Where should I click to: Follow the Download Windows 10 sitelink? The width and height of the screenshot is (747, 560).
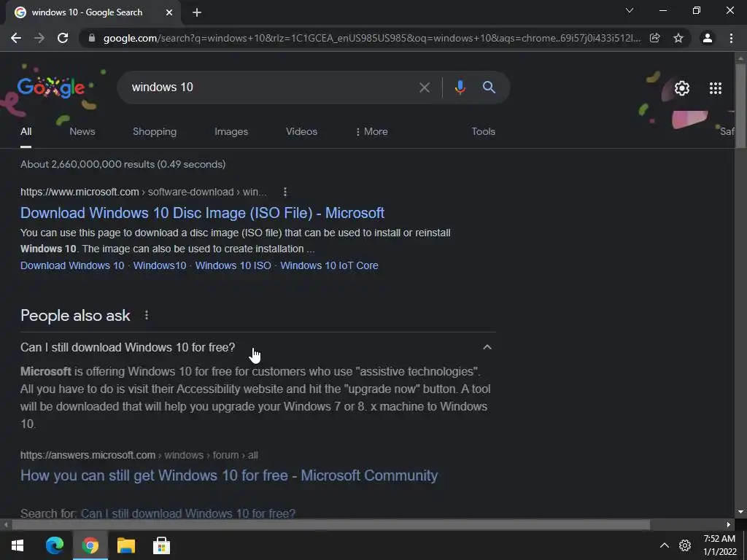coord(72,265)
